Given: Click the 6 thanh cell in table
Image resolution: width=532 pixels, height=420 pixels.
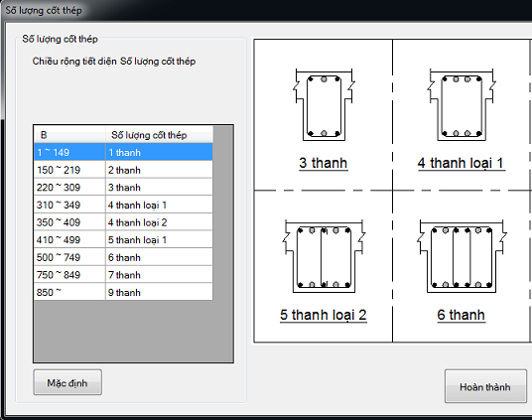Looking at the screenshot, I should tap(159, 257).
